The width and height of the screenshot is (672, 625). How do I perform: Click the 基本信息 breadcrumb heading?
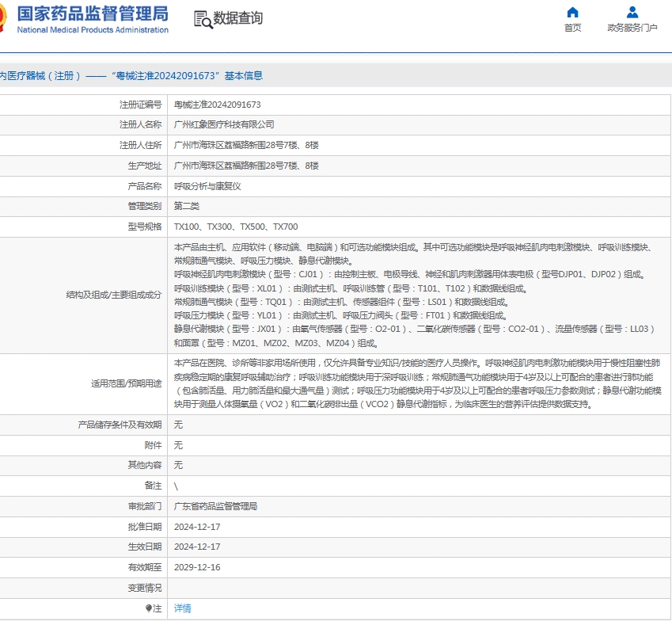click(244, 76)
